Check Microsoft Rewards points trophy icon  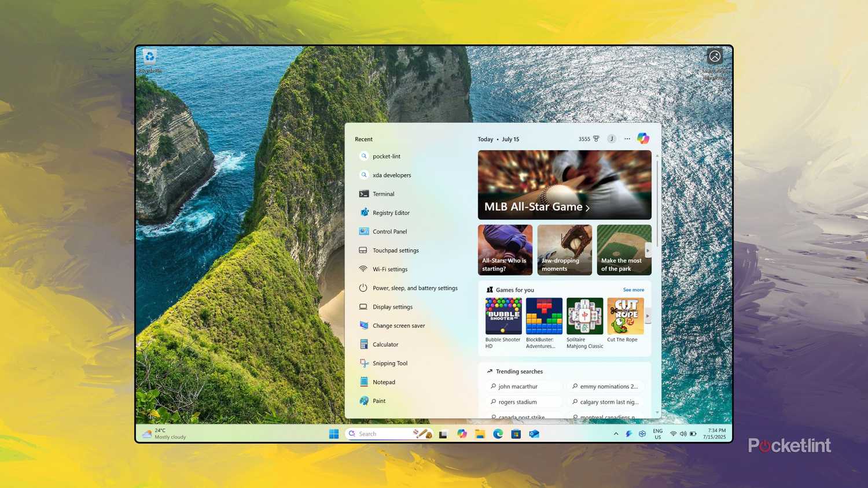click(596, 139)
